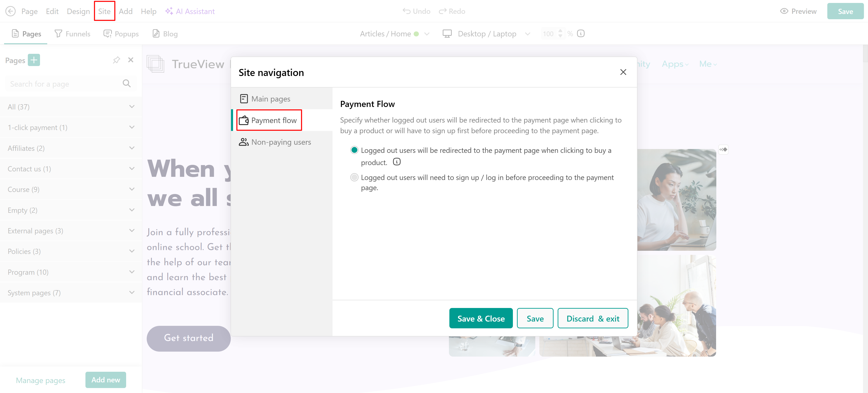
Task: Open the Articles / Home page dropdown
Action: [427, 34]
